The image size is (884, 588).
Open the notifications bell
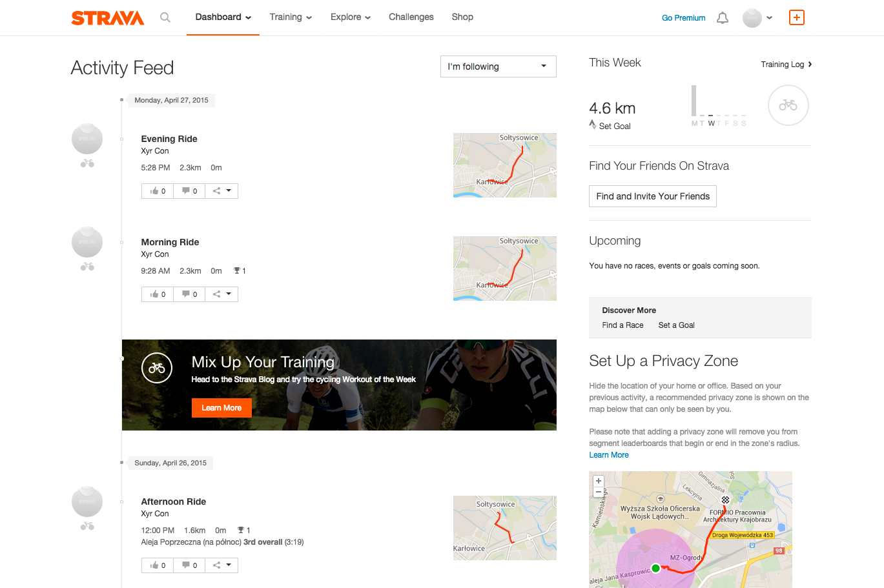click(723, 18)
